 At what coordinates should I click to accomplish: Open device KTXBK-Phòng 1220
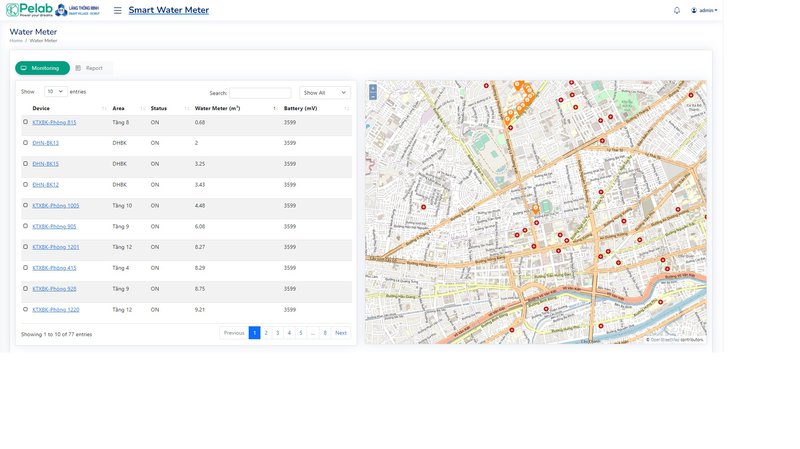[x=56, y=310]
